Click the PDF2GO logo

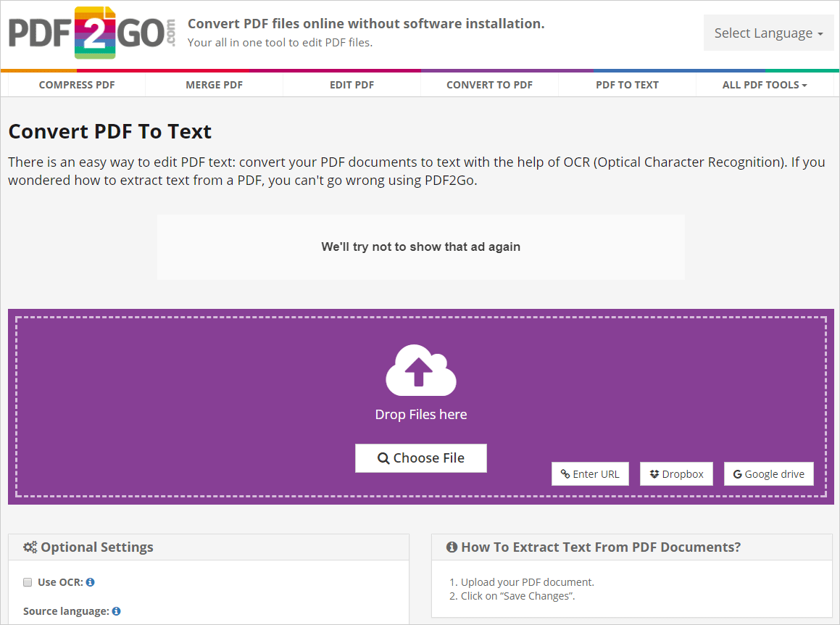[92, 33]
